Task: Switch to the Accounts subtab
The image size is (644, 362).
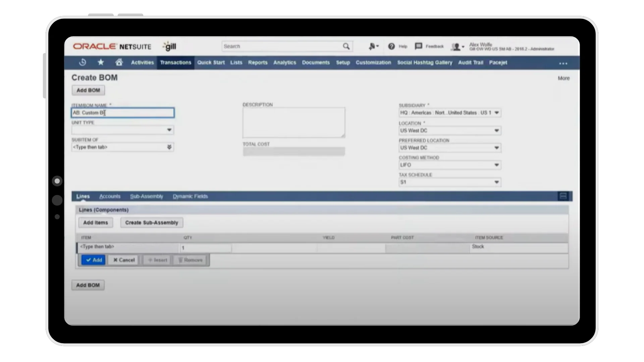Action: (110, 196)
